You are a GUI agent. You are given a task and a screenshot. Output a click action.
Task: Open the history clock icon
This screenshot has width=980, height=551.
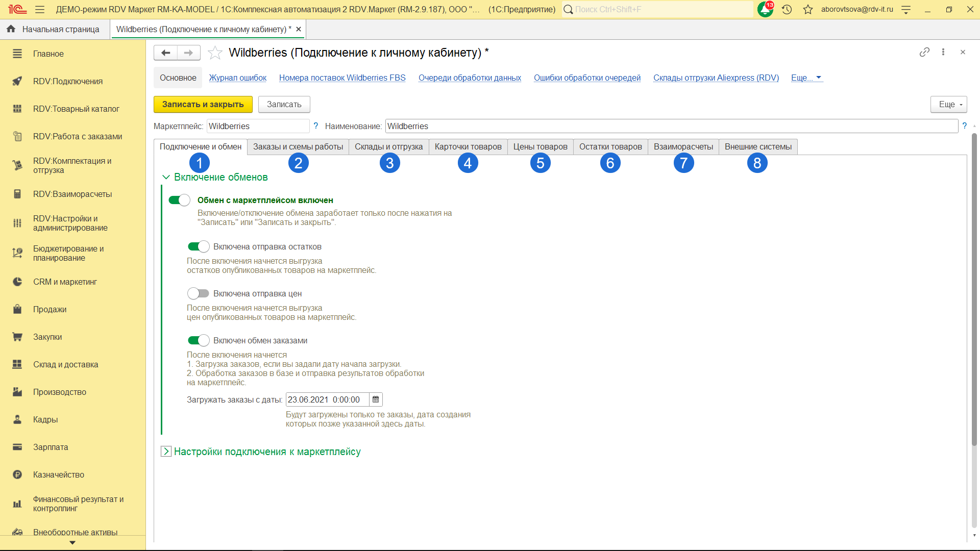787,9
